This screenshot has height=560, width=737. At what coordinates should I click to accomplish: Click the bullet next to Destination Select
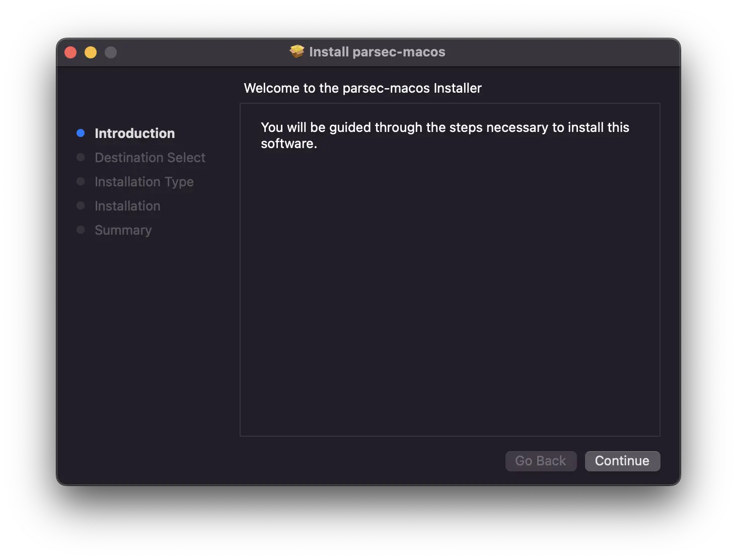81,157
